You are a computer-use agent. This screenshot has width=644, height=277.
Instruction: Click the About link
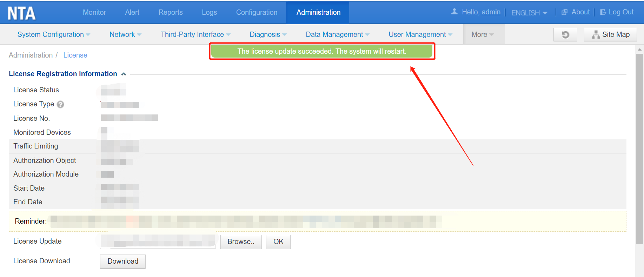pos(576,12)
